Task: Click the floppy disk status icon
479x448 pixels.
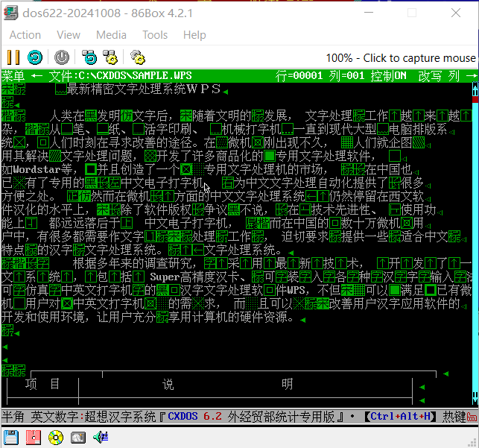Action: tap(11, 438)
